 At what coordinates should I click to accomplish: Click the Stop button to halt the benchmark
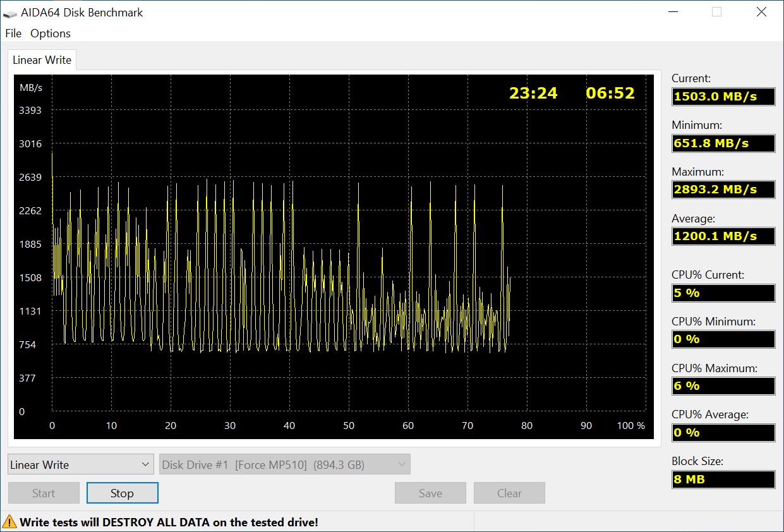coord(122,493)
